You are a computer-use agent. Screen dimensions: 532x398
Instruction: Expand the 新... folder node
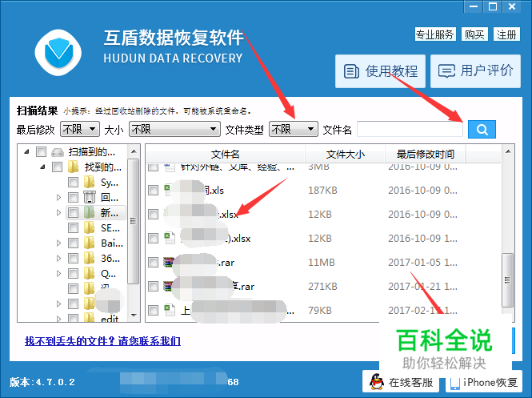point(58,212)
